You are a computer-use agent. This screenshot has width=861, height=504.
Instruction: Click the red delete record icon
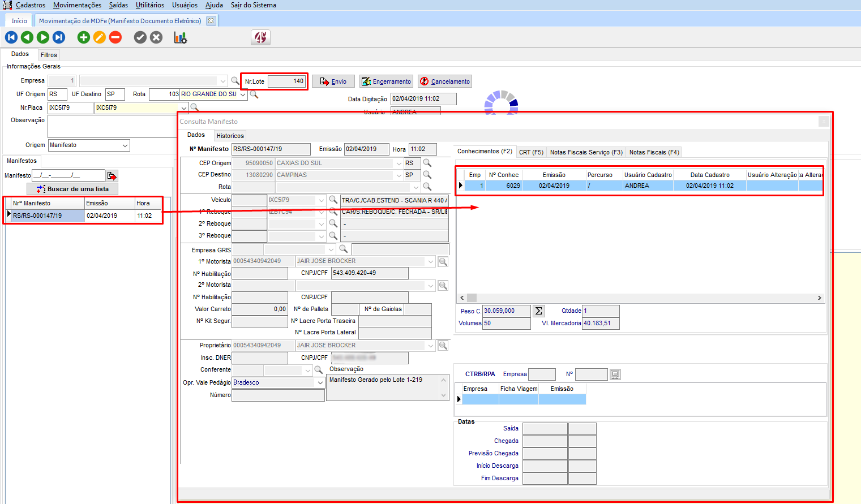[115, 37]
